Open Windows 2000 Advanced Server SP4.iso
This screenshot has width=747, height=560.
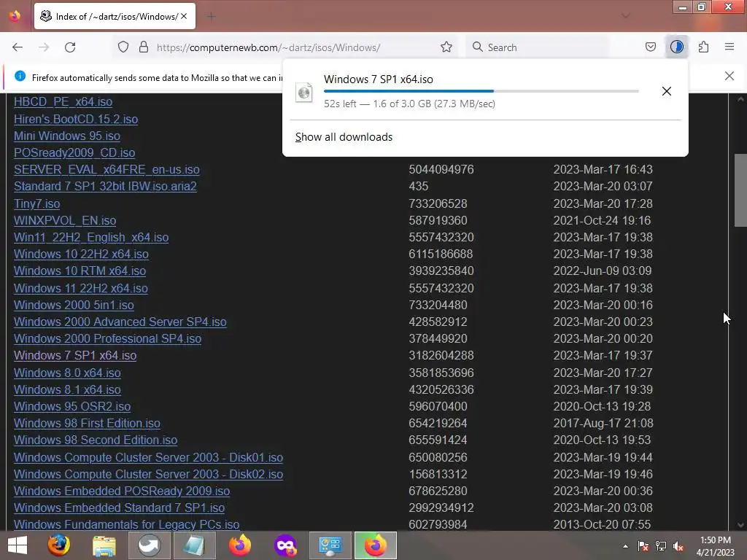click(120, 322)
